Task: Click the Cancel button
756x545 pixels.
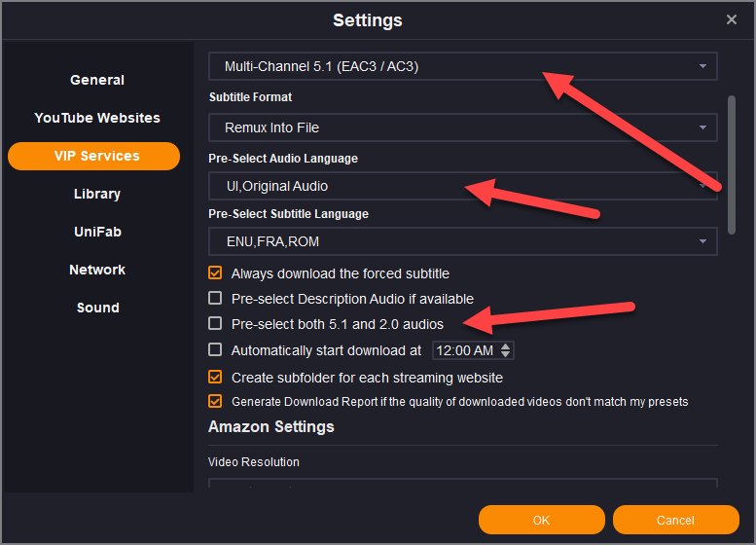Action: coord(675,520)
